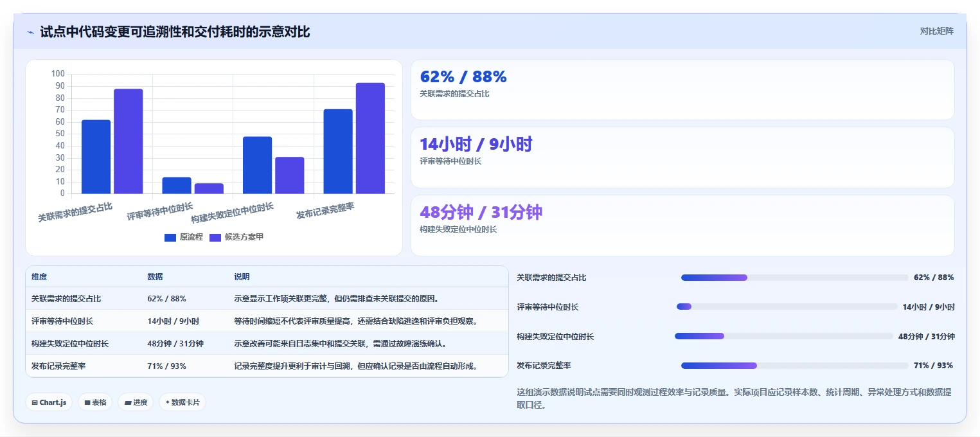
Task: Click the 构建失败定位中位时长 progress bar
Action: (783, 336)
